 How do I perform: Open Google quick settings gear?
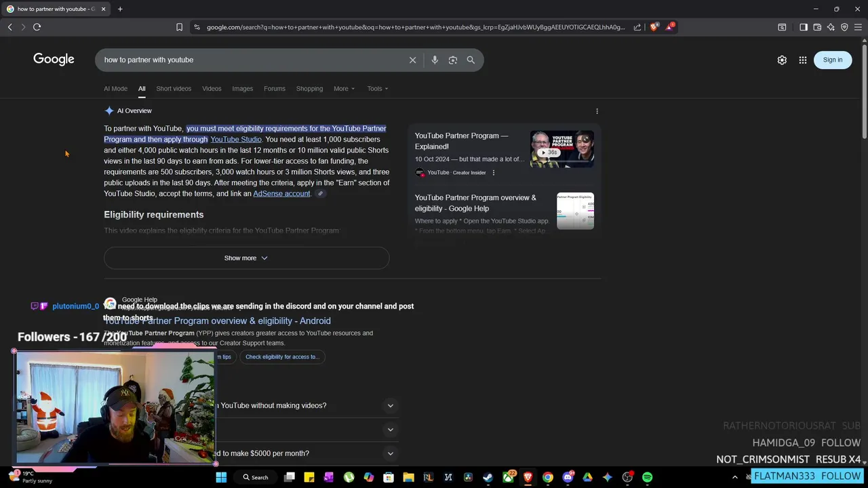(x=782, y=60)
